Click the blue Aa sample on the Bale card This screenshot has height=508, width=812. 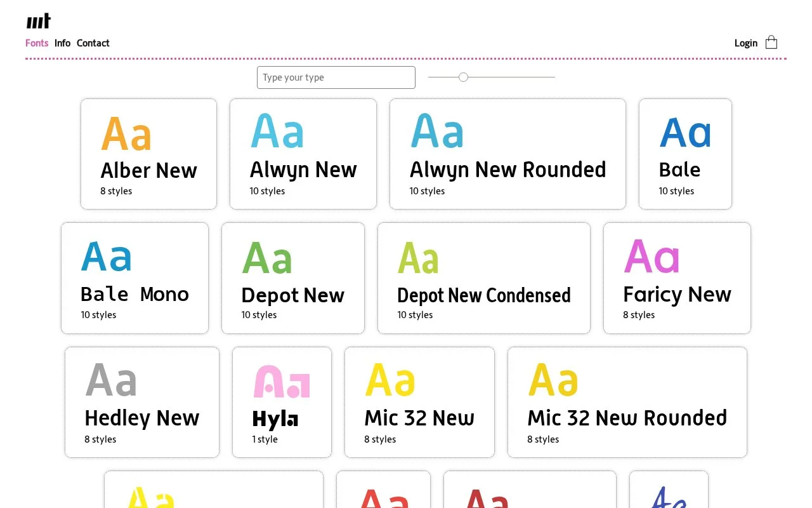685,132
